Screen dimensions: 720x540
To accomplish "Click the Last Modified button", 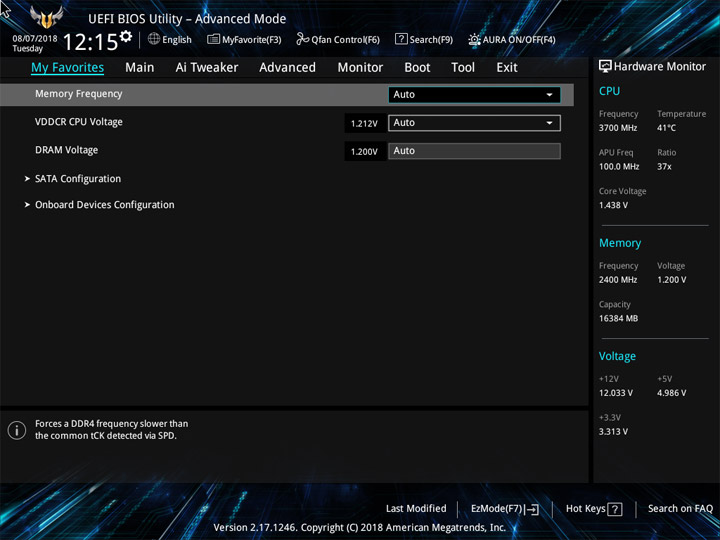I will pyautogui.click(x=416, y=508).
